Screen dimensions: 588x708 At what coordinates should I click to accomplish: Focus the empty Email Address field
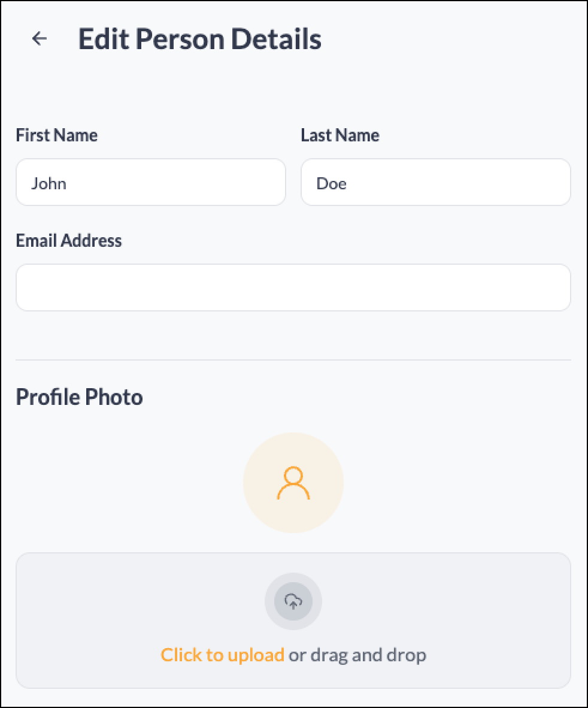pyautogui.click(x=293, y=287)
